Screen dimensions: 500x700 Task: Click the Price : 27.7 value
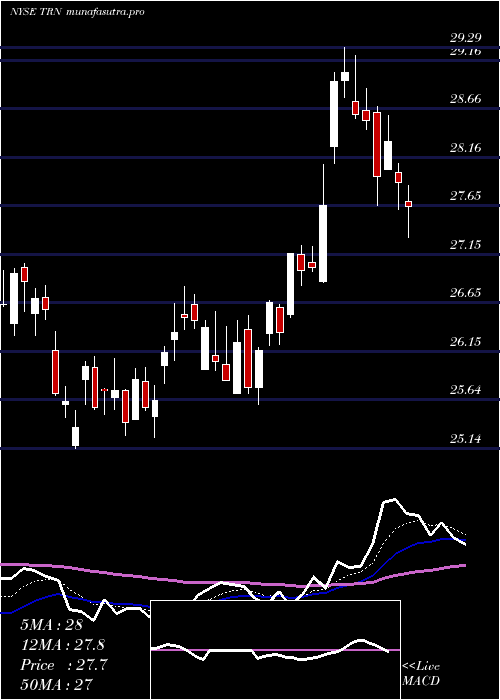(x=64, y=665)
